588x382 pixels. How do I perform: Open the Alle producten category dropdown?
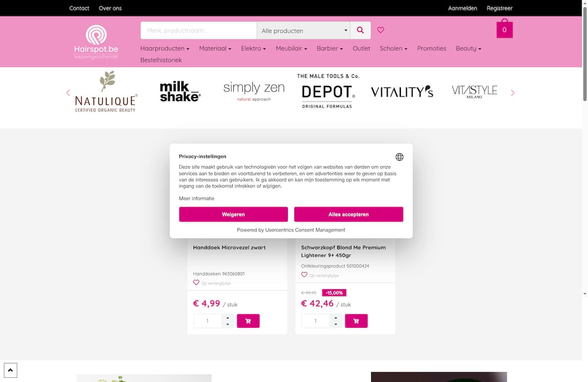click(303, 30)
